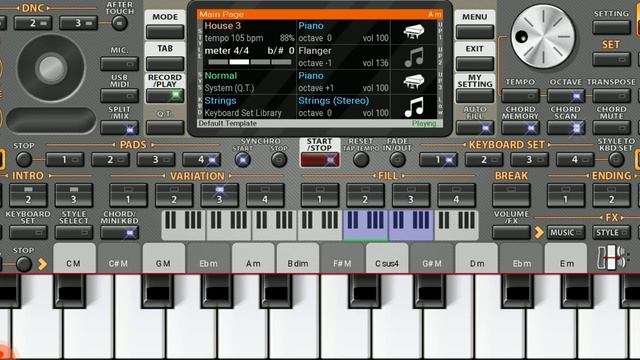The width and height of the screenshot is (640, 360).
Task: Click Fade In/Out button
Action: (x=397, y=160)
